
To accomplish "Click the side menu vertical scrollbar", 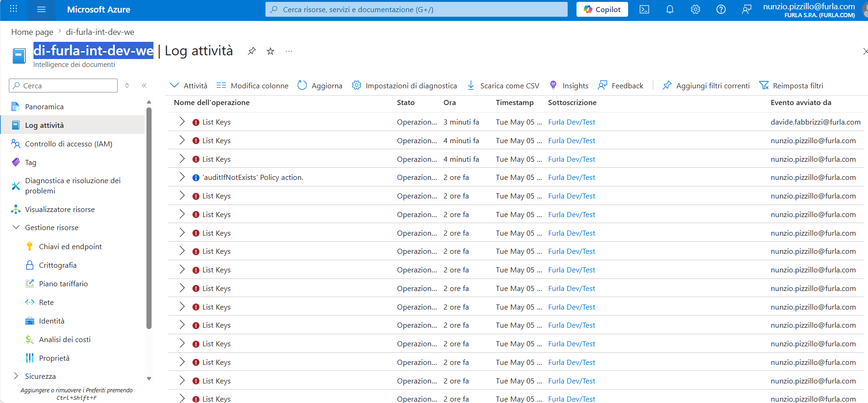I will pos(149,218).
